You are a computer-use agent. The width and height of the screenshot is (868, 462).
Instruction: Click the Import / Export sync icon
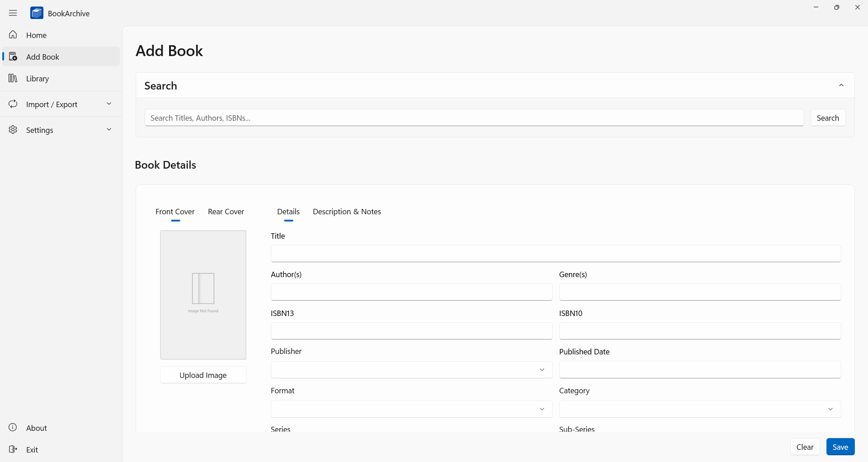point(13,104)
